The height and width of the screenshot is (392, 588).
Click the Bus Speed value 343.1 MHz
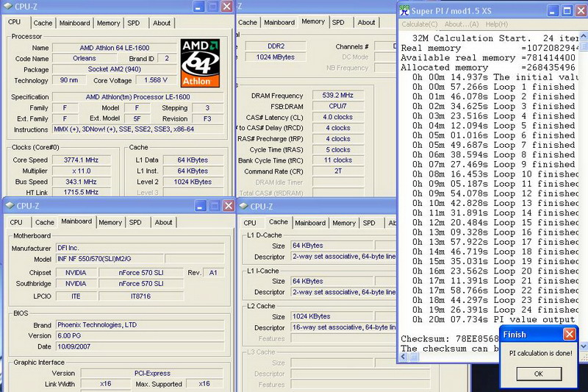tap(81, 182)
